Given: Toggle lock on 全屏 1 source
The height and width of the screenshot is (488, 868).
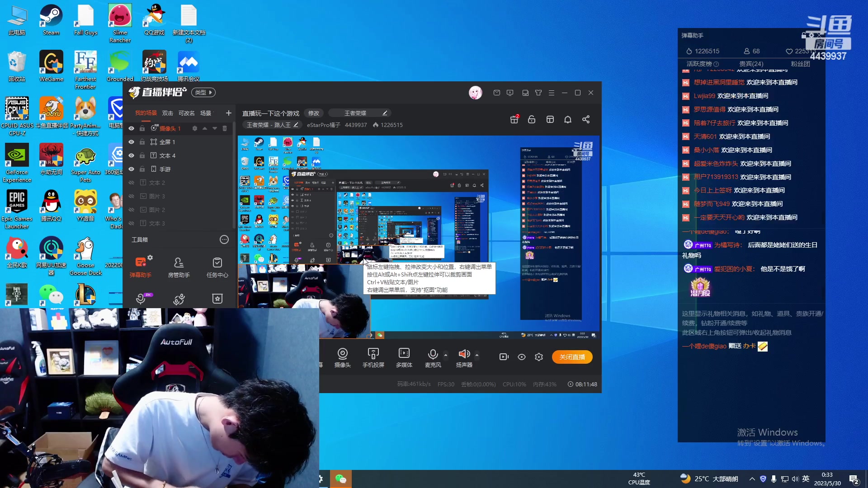Looking at the screenshot, I should (142, 142).
